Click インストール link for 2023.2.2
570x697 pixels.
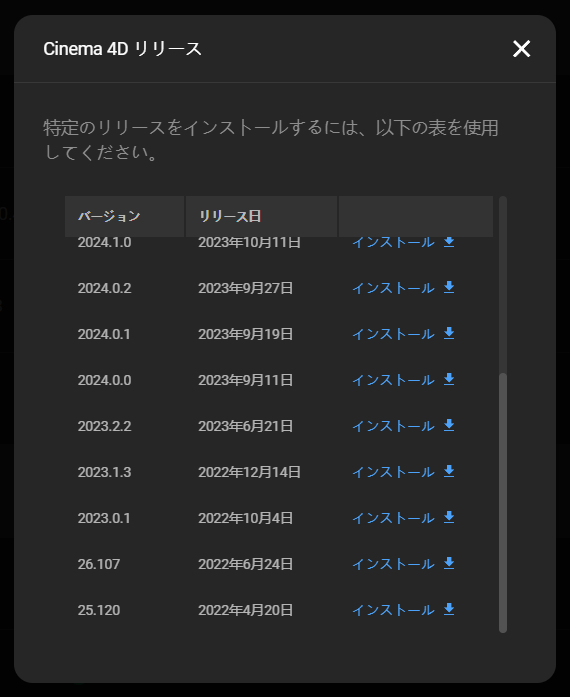(x=393, y=426)
